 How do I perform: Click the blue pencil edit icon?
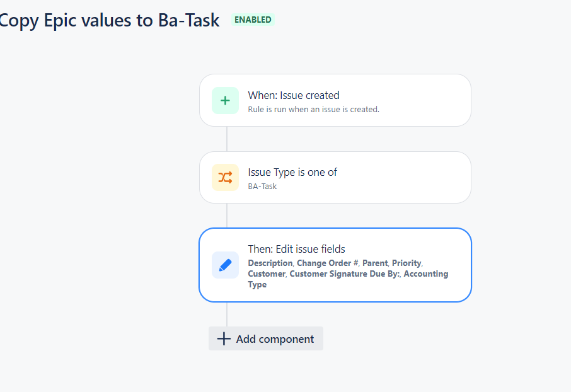pos(225,265)
